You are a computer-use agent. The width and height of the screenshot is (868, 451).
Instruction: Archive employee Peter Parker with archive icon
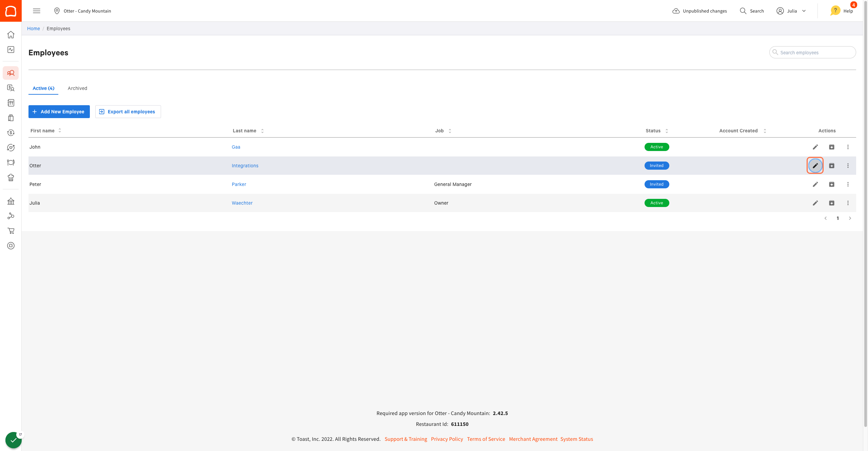pyautogui.click(x=831, y=184)
